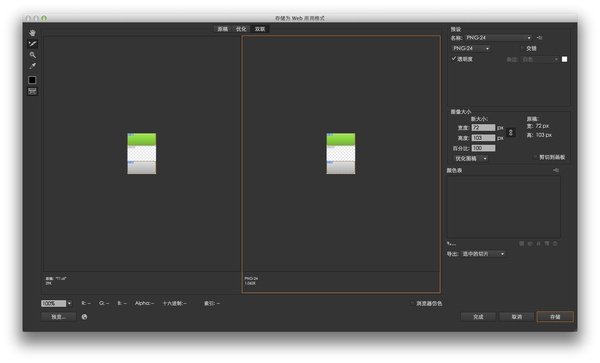Open the preset name PNG-24 dropdown
Screen dimensions: 600x363
click(498, 38)
